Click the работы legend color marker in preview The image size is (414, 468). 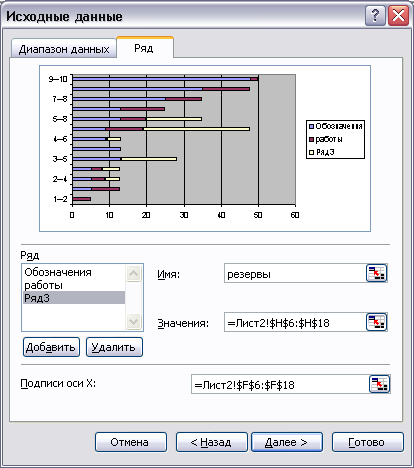point(312,139)
